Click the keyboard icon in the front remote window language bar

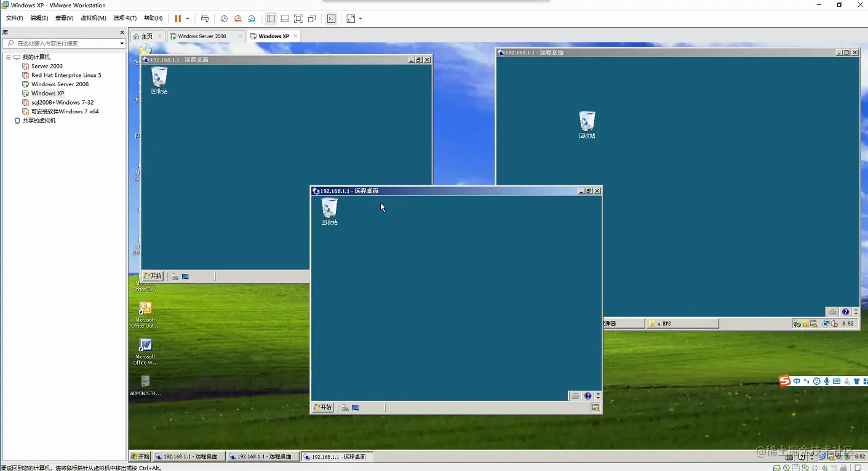pos(575,396)
